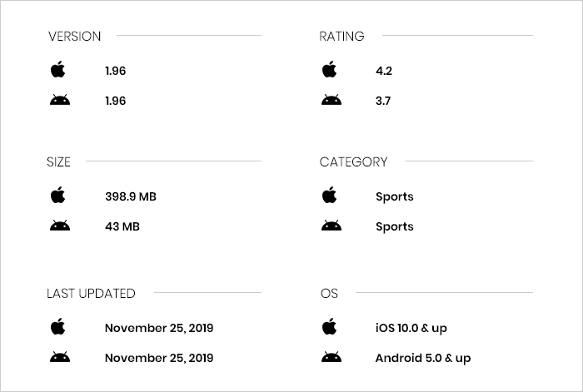
Task: Click the Apple icon under OS
Action: [x=330, y=327]
